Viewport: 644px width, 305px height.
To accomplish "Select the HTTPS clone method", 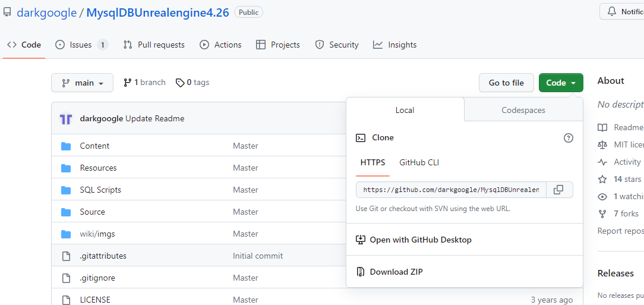I will coord(373,162).
